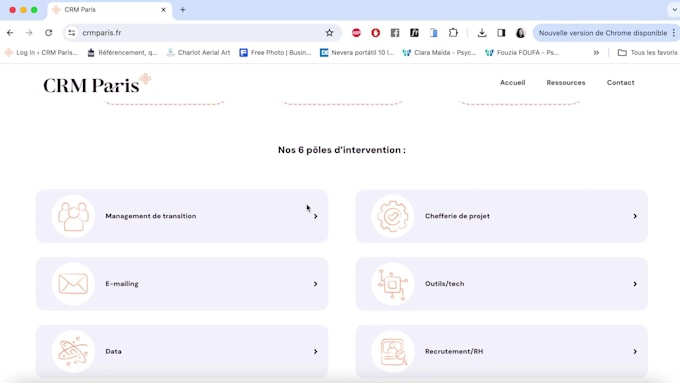The image size is (680, 383).
Task: Click the Outils/tech circuit icon
Action: (393, 284)
